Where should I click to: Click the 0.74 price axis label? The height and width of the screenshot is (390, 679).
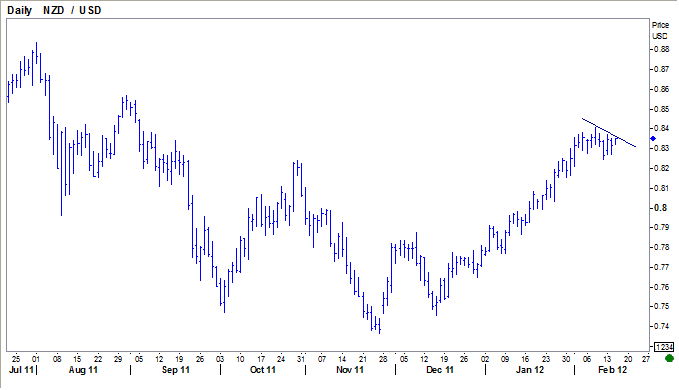(x=661, y=326)
